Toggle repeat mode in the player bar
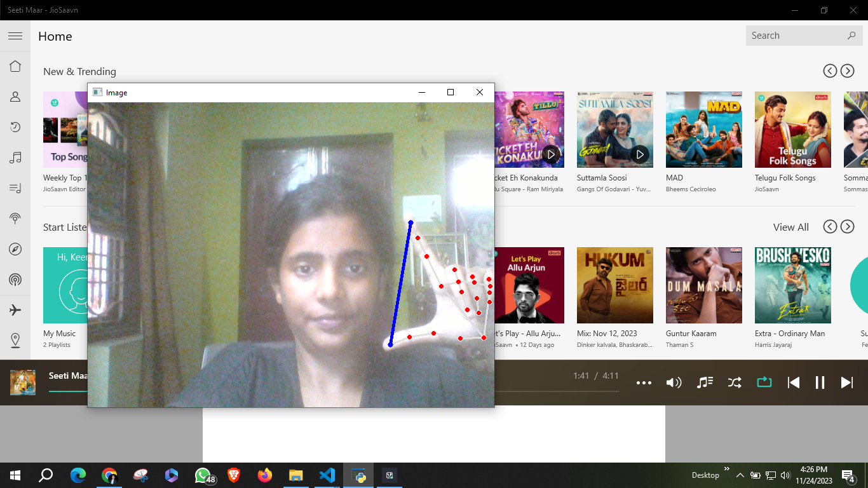 point(764,382)
